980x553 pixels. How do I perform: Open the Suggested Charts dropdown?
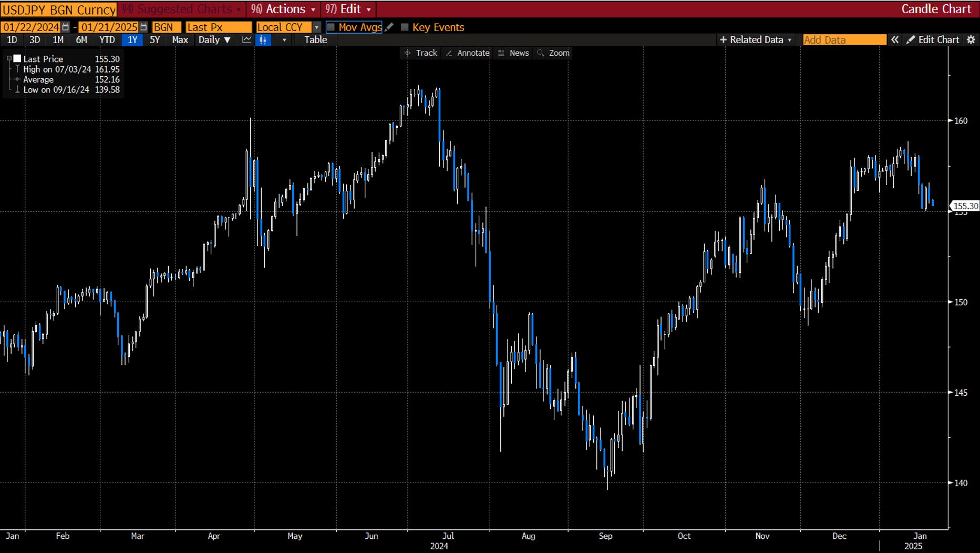(181, 9)
